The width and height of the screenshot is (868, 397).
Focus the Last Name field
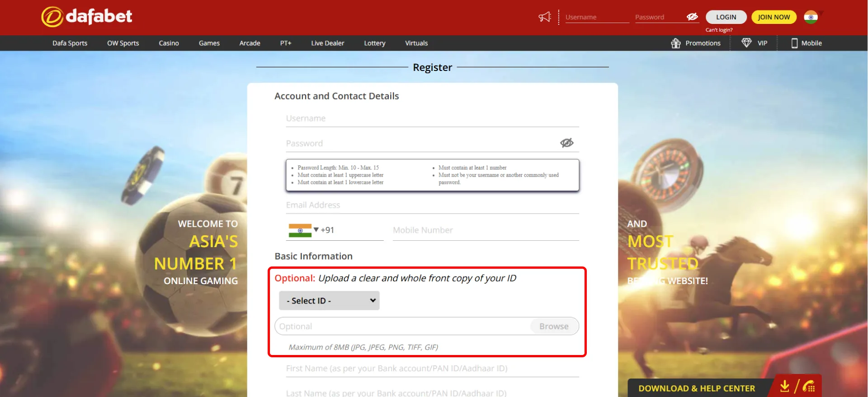point(432,392)
